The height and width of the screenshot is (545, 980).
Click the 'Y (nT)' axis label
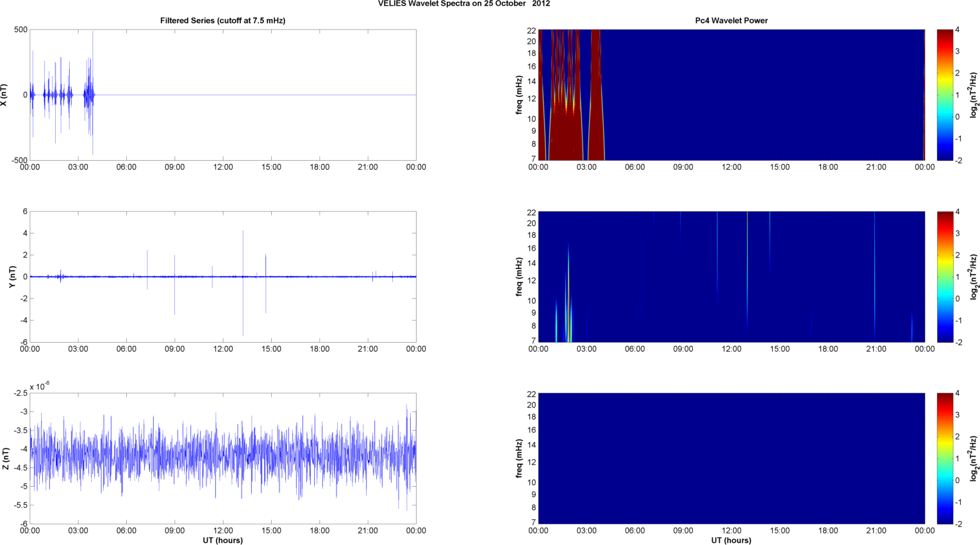point(12,277)
